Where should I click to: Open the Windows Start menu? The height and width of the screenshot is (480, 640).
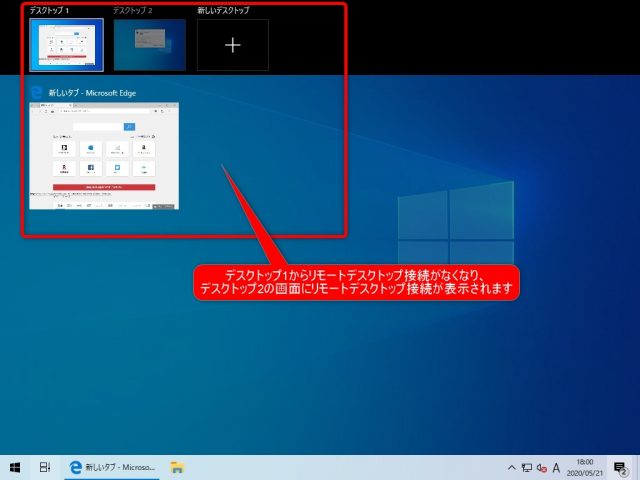point(15,467)
